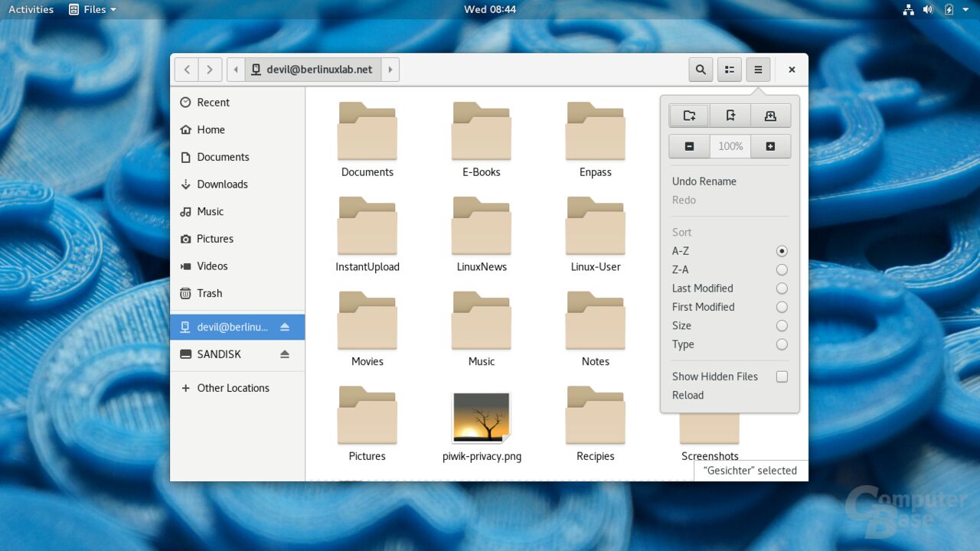Bookmark this location using the bookmark icon
The width and height of the screenshot is (980, 551).
click(730, 116)
